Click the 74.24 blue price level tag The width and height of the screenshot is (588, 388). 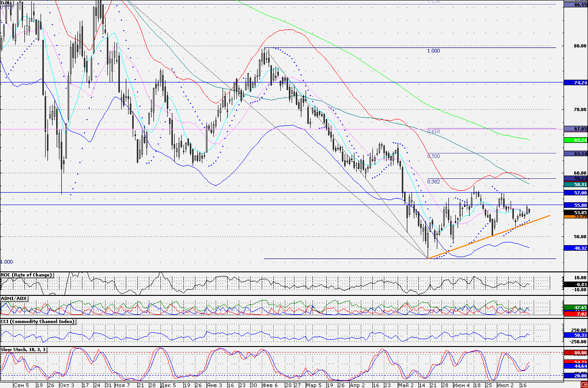pos(576,82)
